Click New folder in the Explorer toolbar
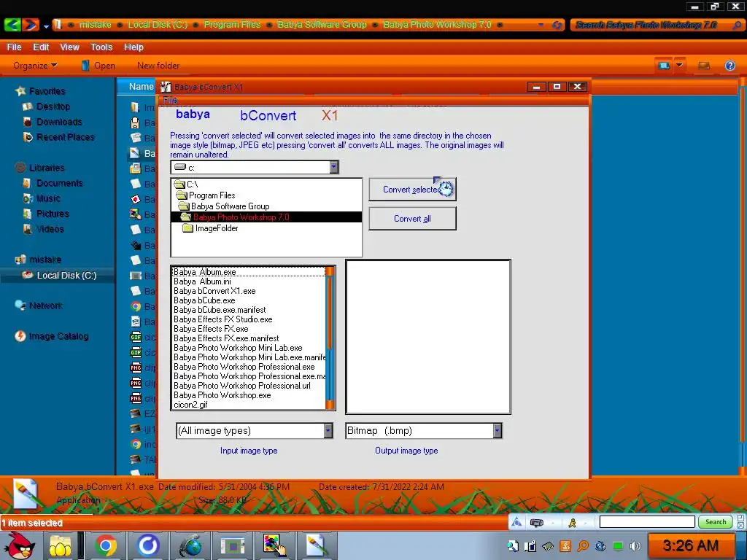Image resolution: width=747 pixels, height=560 pixels. (158, 65)
